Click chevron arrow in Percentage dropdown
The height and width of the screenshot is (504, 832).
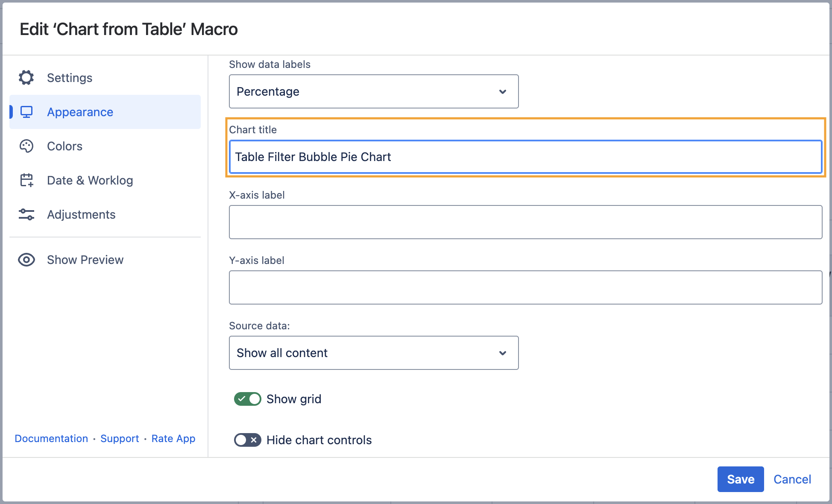click(503, 92)
